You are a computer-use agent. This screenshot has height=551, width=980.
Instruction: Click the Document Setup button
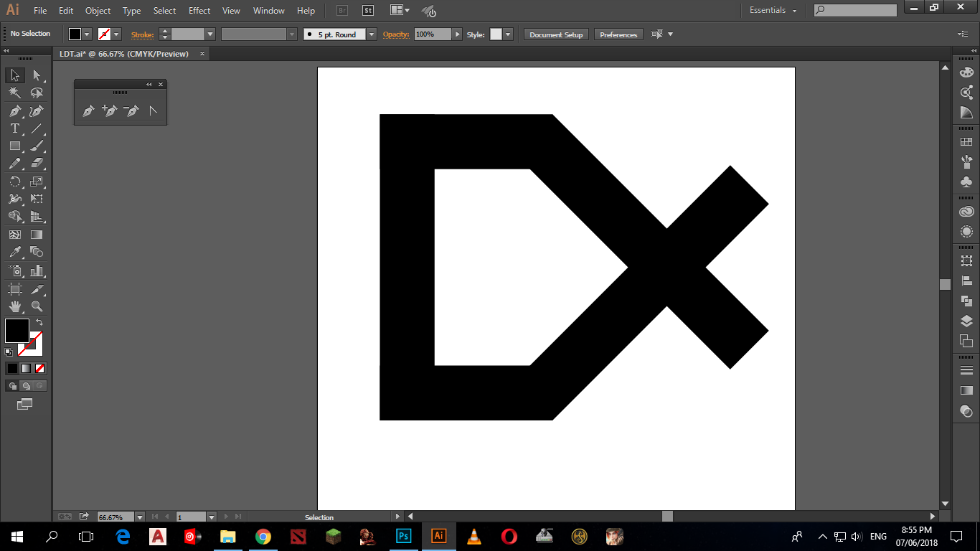click(556, 34)
